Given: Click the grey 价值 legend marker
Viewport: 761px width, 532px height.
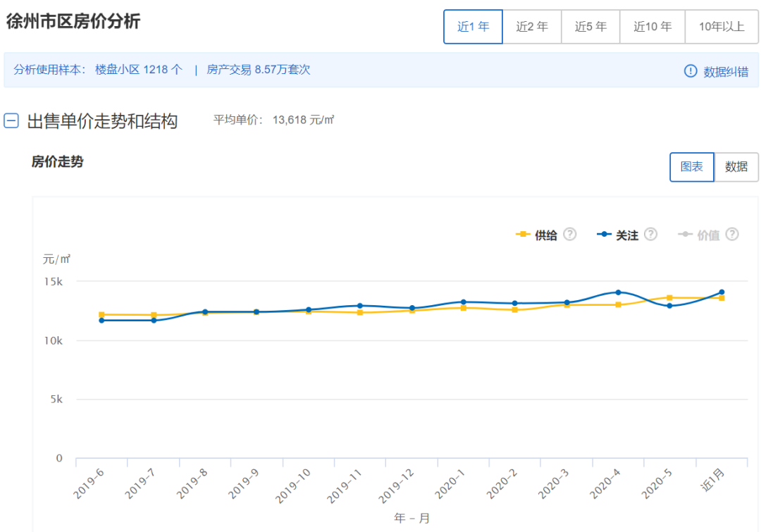Looking at the screenshot, I should click(685, 235).
